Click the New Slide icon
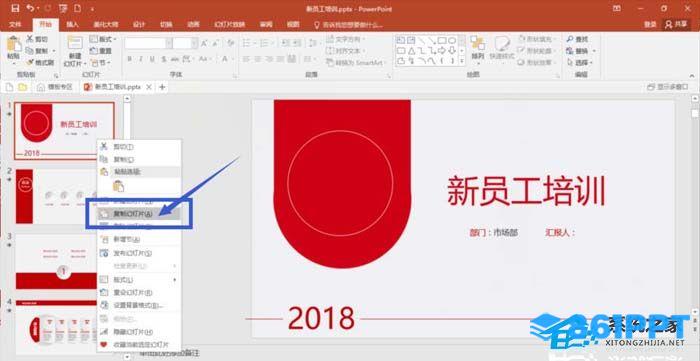The height and width of the screenshot is (361, 700). 75,44
